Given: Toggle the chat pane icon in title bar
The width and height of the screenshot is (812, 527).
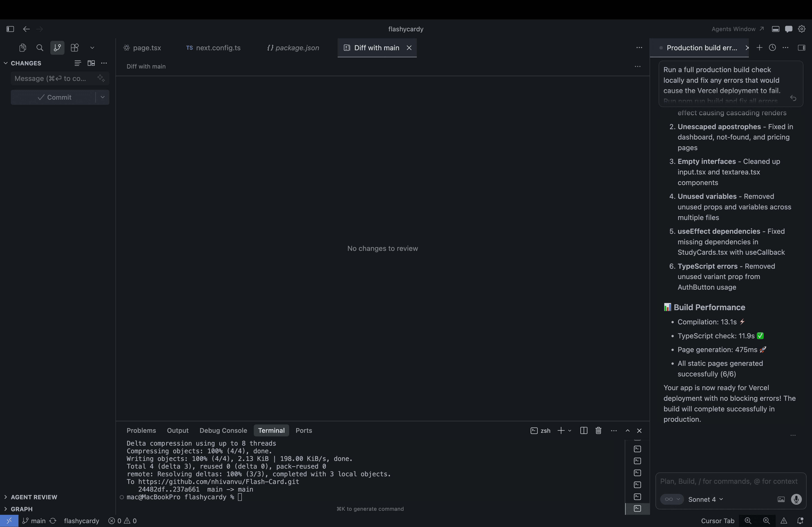Looking at the screenshot, I should [789, 29].
